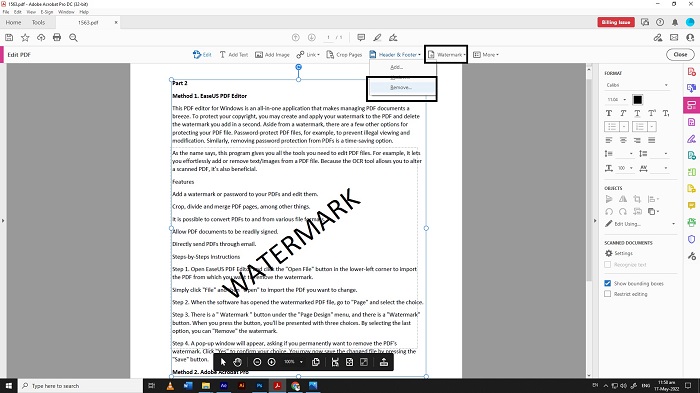Open the File menu
Viewport: 700px width, 393px height.
(6, 12)
